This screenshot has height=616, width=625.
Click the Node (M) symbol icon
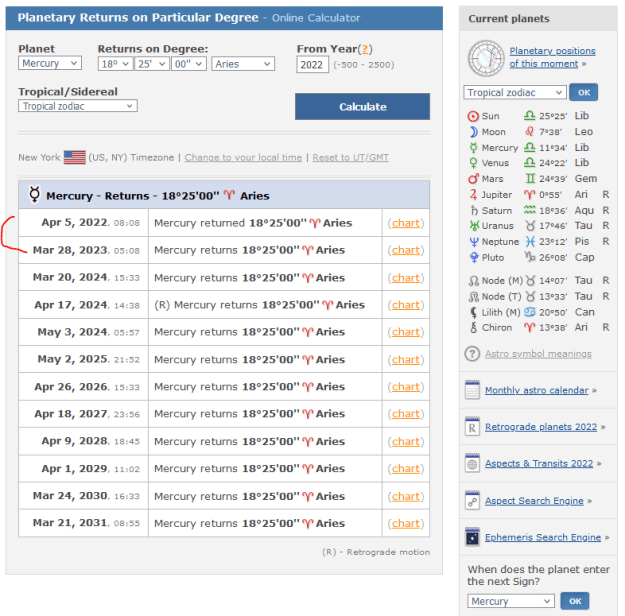[474, 281]
